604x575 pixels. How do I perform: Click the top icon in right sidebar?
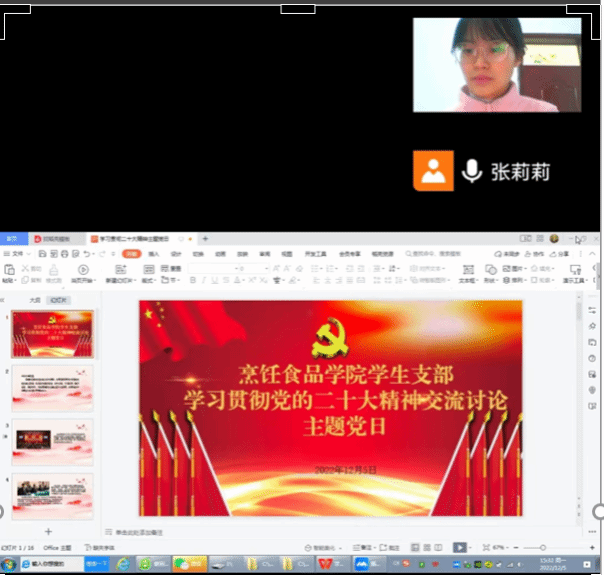pyautogui.click(x=592, y=310)
